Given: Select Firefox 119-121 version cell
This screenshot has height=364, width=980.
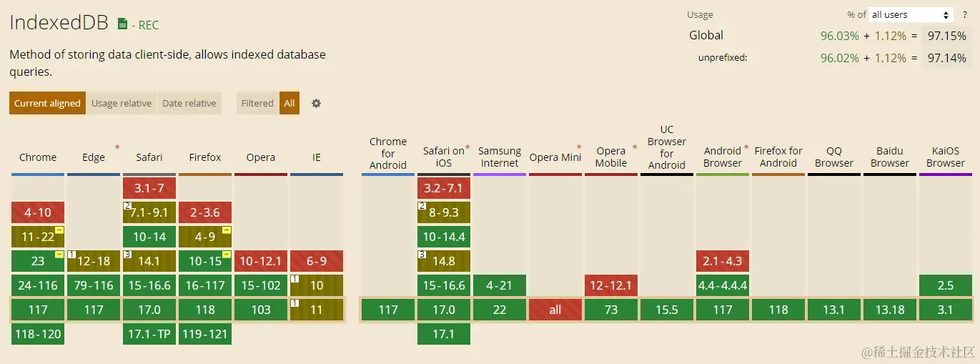Looking at the screenshot, I should tap(205, 334).
